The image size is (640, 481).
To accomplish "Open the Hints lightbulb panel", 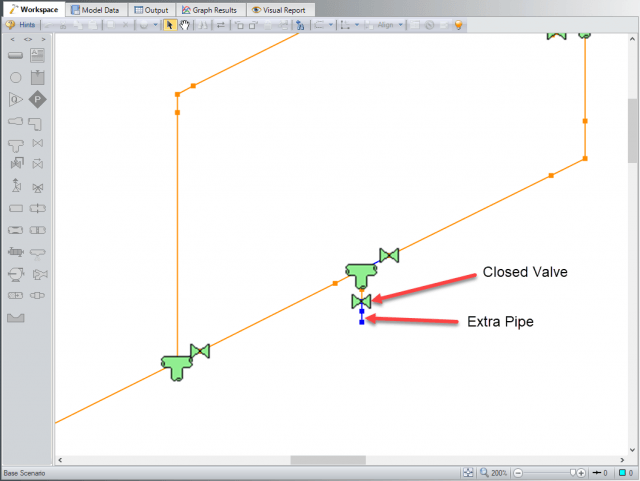I will (x=20, y=25).
